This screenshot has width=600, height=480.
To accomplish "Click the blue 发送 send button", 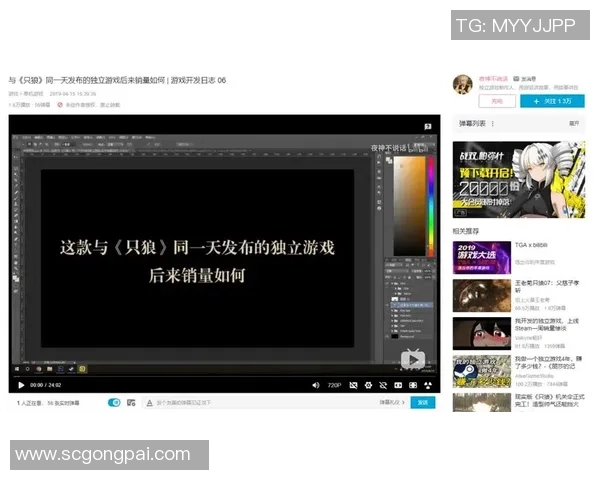I will [423, 403].
